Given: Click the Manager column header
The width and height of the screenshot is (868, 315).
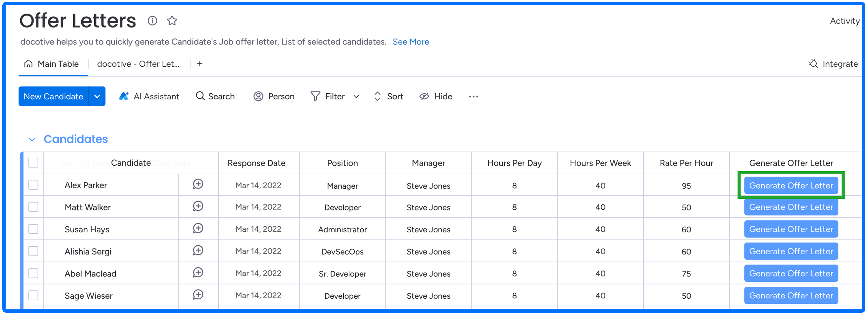Looking at the screenshot, I should (x=428, y=163).
